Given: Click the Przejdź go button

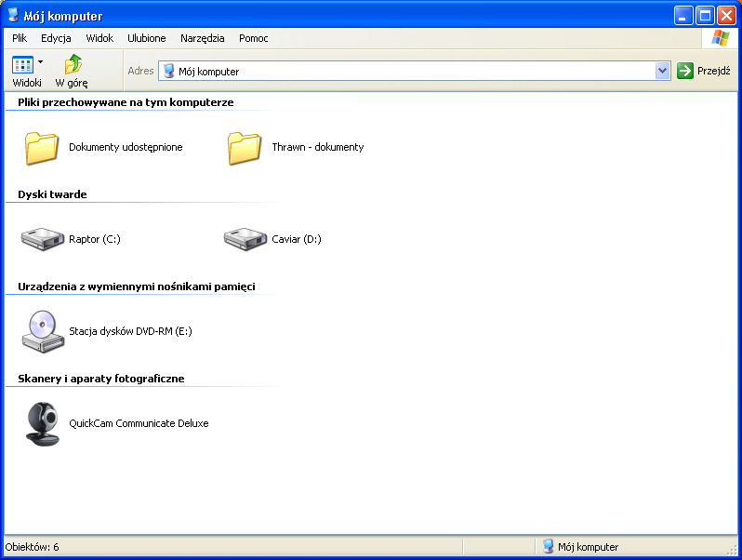Looking at the screenshot, I should pos(704,71).
